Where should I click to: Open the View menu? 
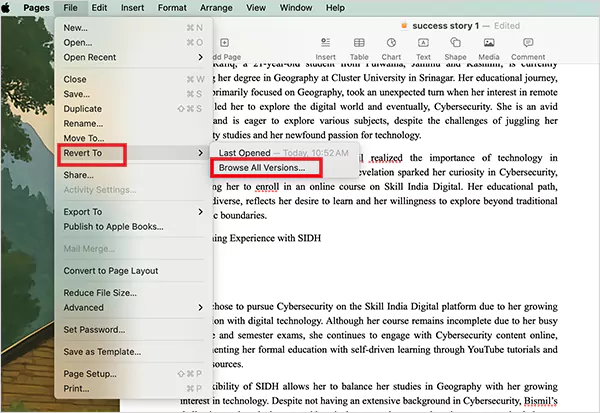[256, 8]
